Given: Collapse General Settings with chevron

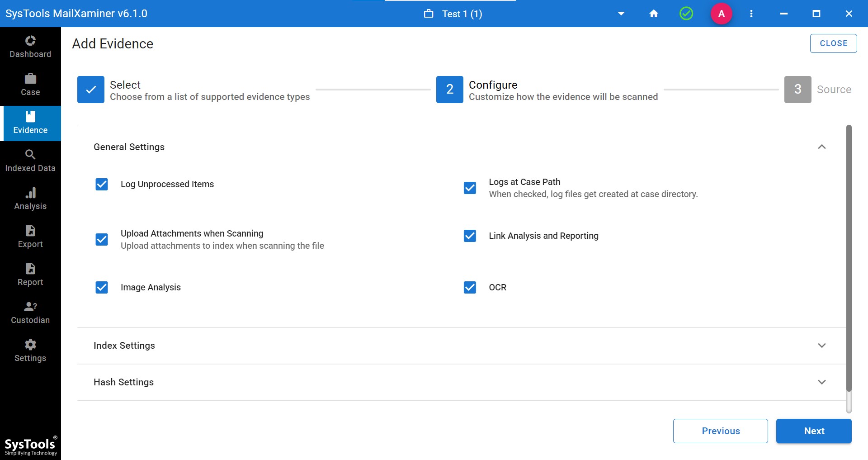Looking at the screenshot, I should point(822,147).
